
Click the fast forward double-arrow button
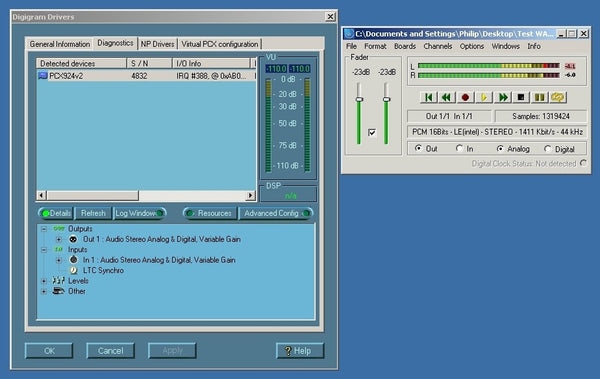pos(502,98)
